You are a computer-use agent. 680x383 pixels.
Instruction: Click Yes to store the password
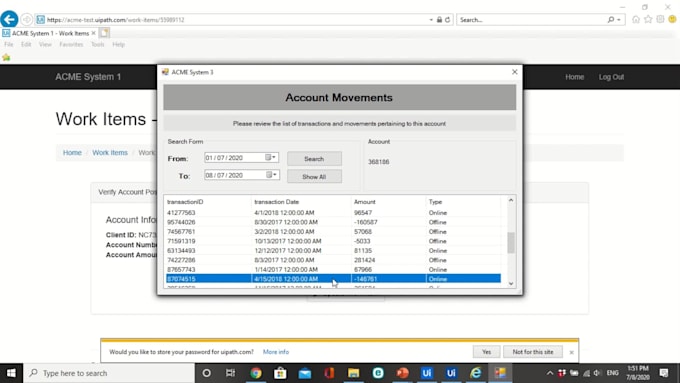(487, 352)
